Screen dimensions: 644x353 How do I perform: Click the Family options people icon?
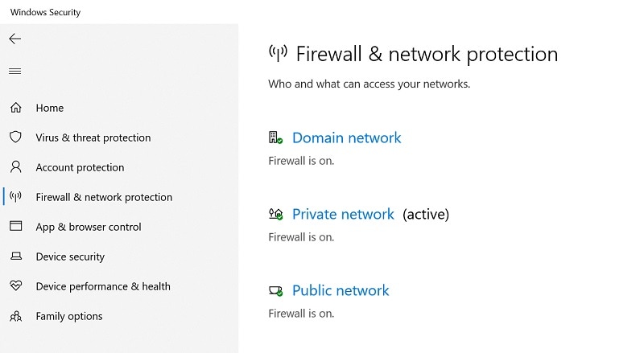[15, 316]
